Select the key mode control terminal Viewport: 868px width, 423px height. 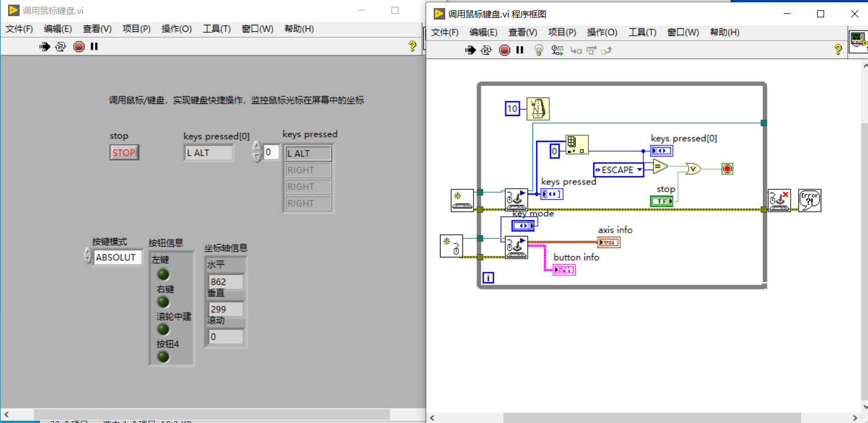pyautogui.click(x=523, y=226)
